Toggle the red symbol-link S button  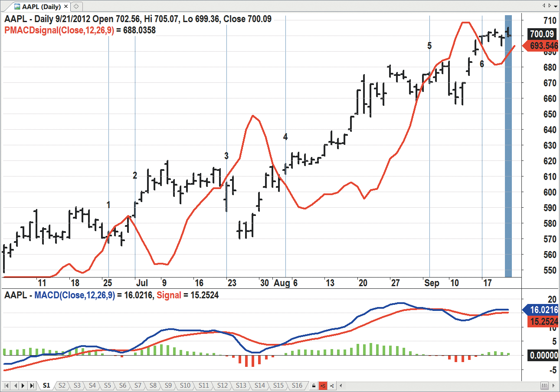click(x=323, y=385)
